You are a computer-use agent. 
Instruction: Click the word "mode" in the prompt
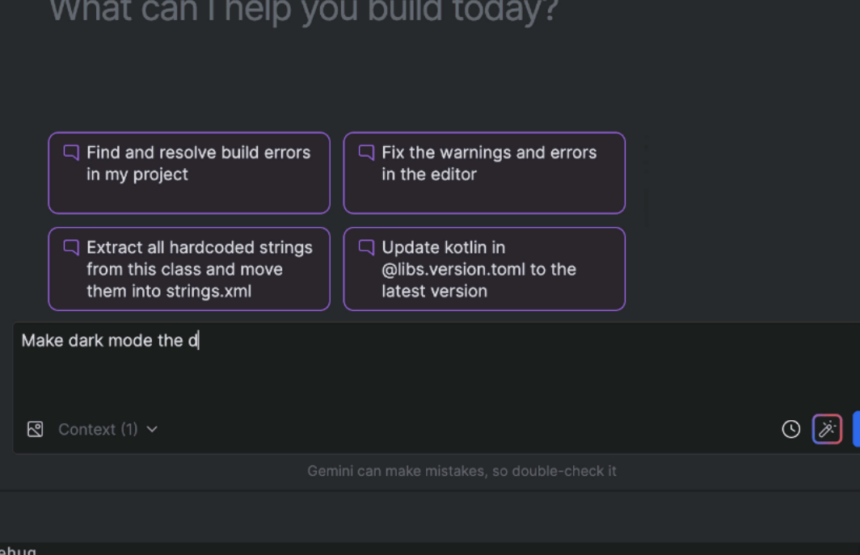coord(131,341)
